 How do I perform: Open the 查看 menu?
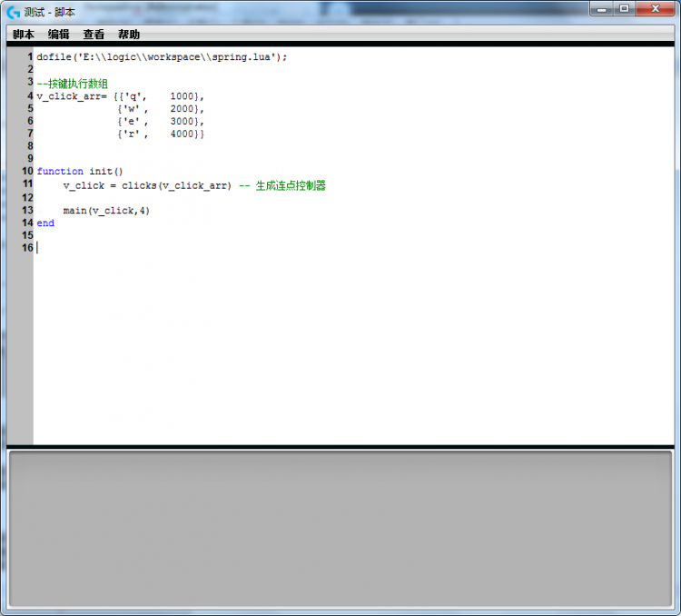point(94,35)
